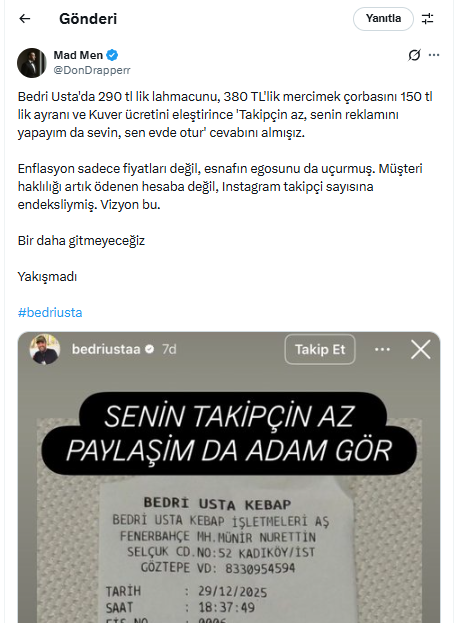Open the story's three-dot options

[x=382, y=349]
